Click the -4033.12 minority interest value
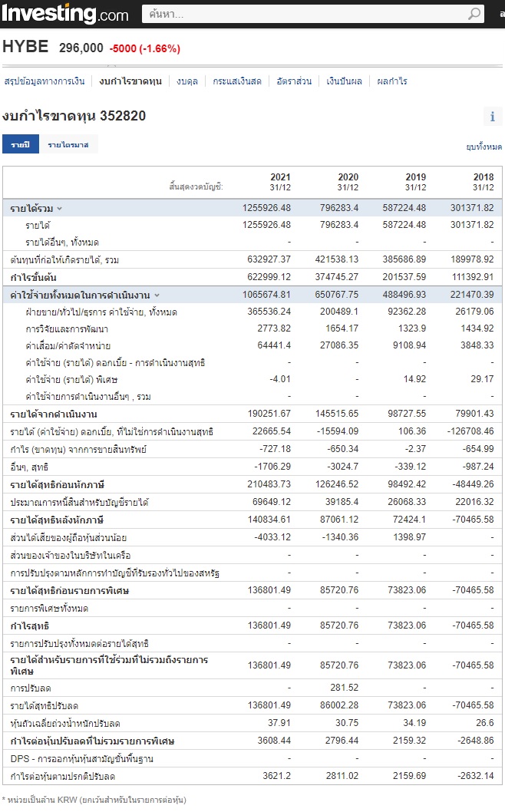505x812 pixels. 272,537
